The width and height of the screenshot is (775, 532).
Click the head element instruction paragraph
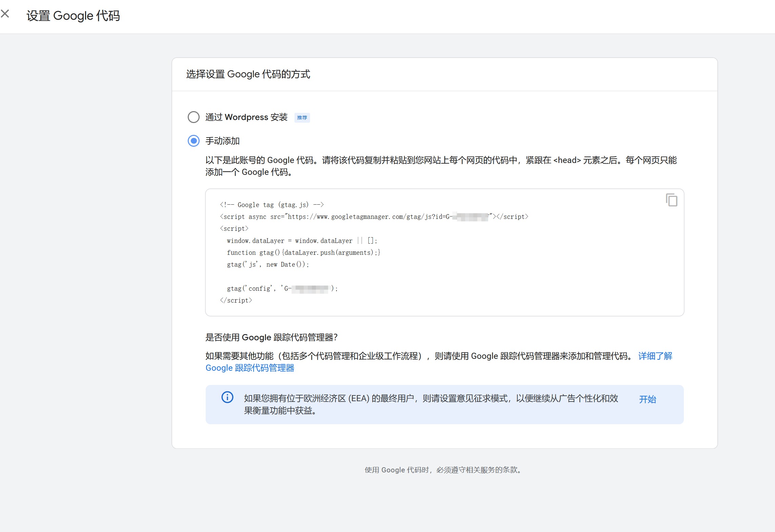point(441,166)
